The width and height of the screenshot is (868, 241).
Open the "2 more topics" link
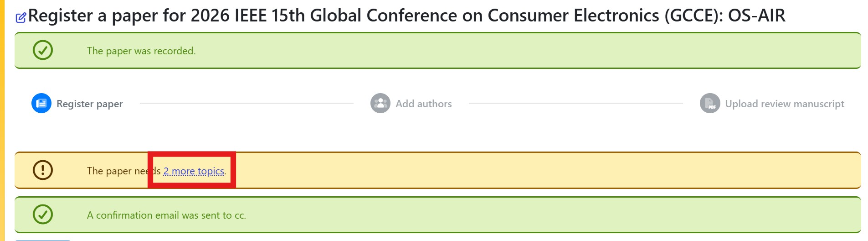point(194,171)
